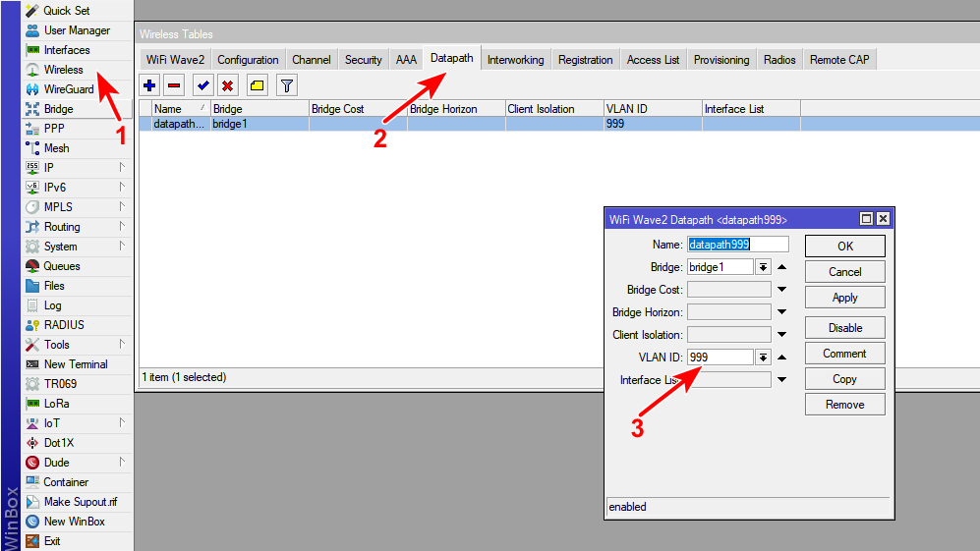Add a comment using the yellow note icon

pos(257,85)
